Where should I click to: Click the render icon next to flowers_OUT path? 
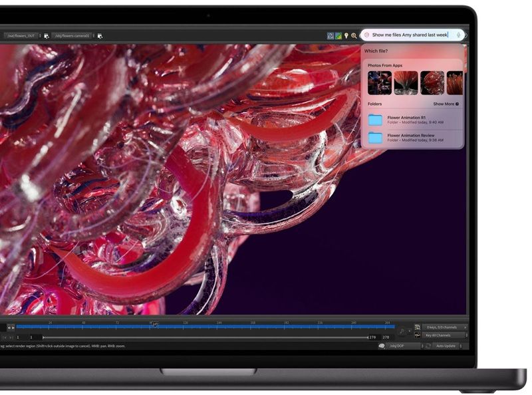pos(47,36)
